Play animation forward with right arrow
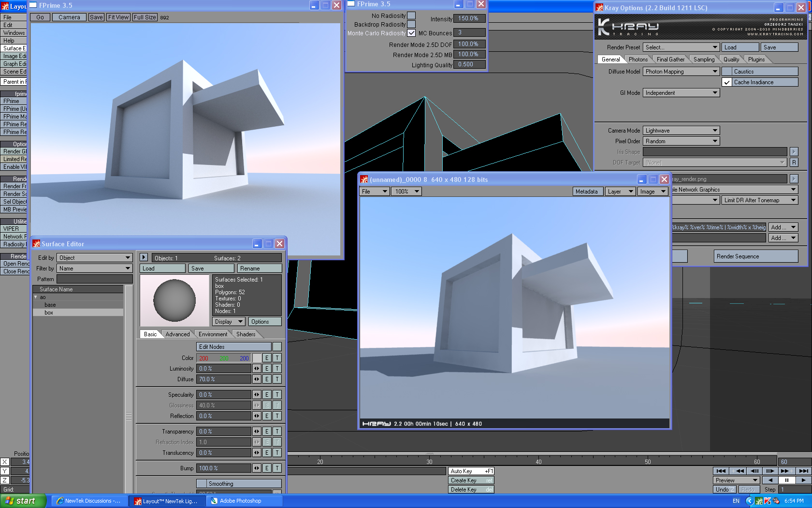The height and width of the screenshot is (508, 812). pyautogui.click(x=803, y=480)
